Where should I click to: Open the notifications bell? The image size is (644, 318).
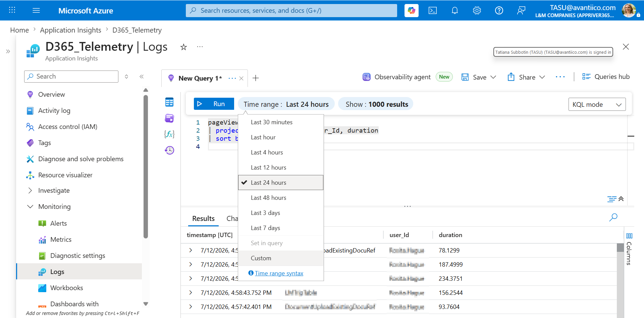[455, 10]
